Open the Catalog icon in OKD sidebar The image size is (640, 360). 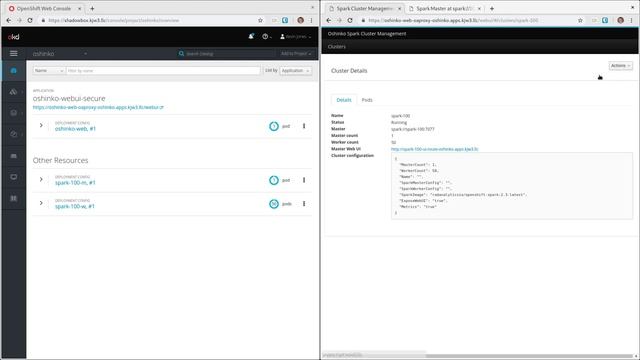click(x=13, y=198)
